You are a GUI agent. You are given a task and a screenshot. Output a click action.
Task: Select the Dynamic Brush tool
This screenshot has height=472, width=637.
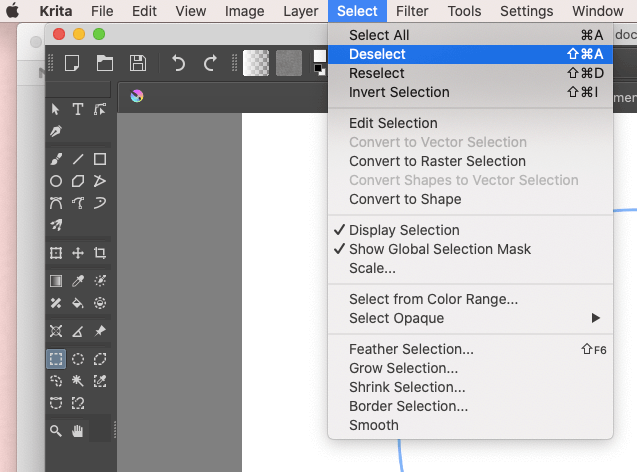100,203
